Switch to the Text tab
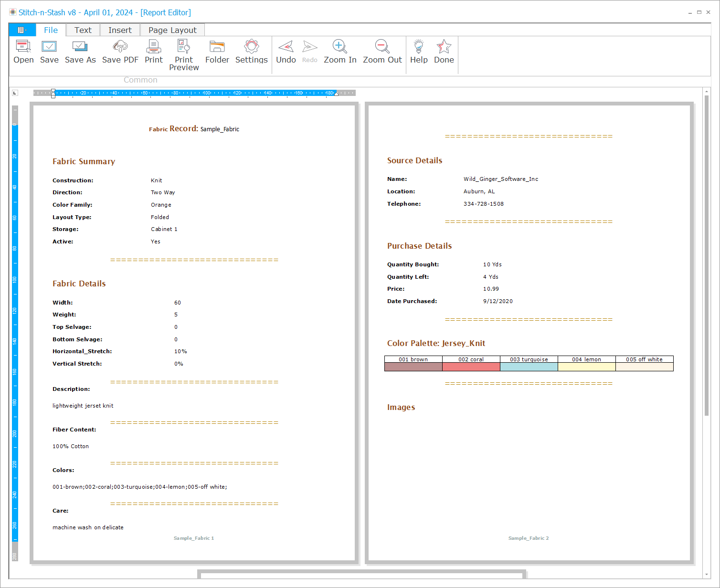The height and width of the screenshot is (588, 720). coord(83,30)
